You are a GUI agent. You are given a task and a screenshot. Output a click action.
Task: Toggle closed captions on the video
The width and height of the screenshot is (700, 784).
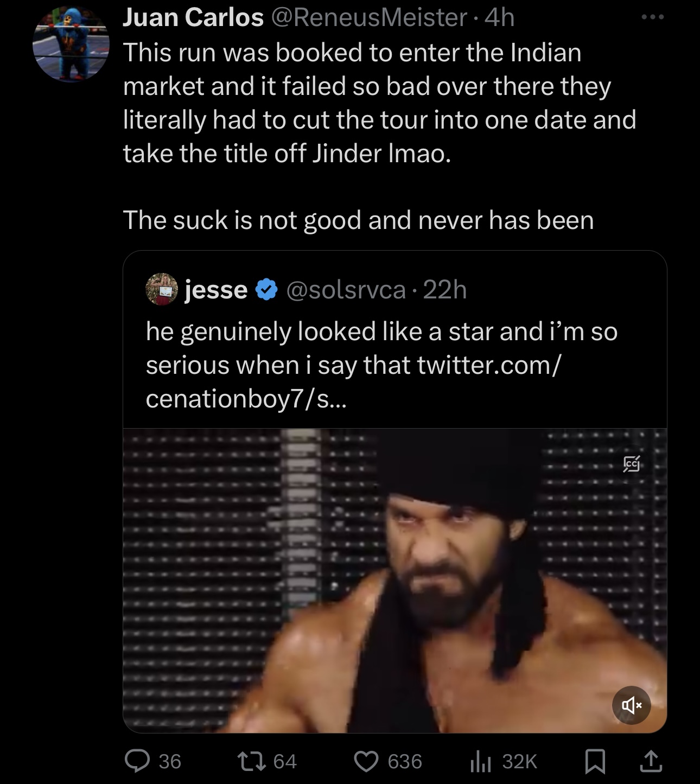631,464
